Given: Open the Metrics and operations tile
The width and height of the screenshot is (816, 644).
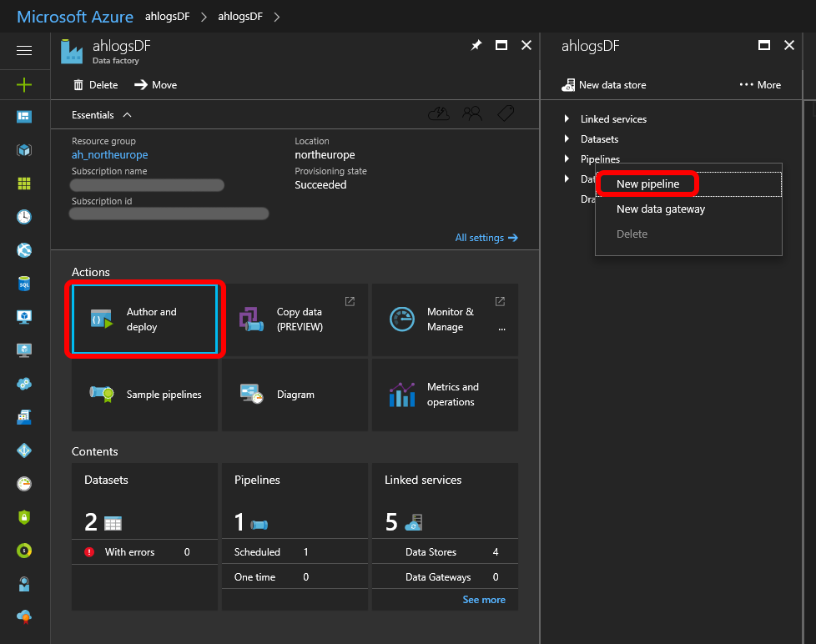Looking at the screenshot, I should (445, 395).
